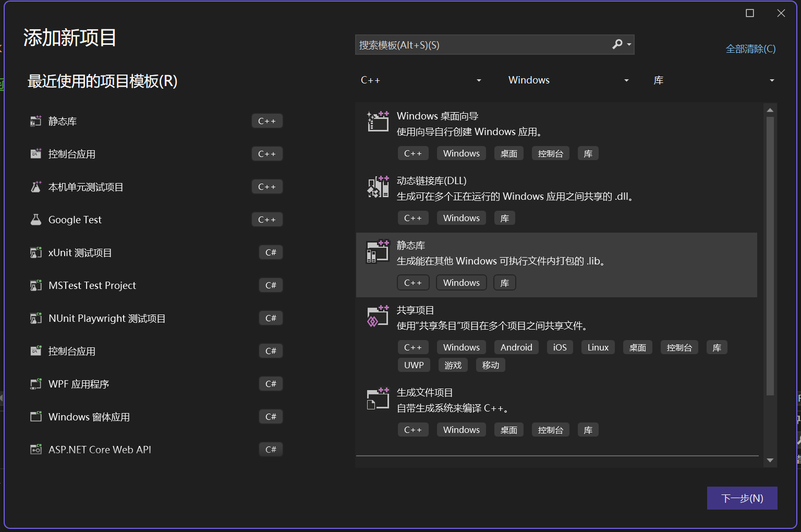Click the NUnit Playwright 测试项目 icon
Viewport: 801px width, 532px height.
click(x=36, y=318)
